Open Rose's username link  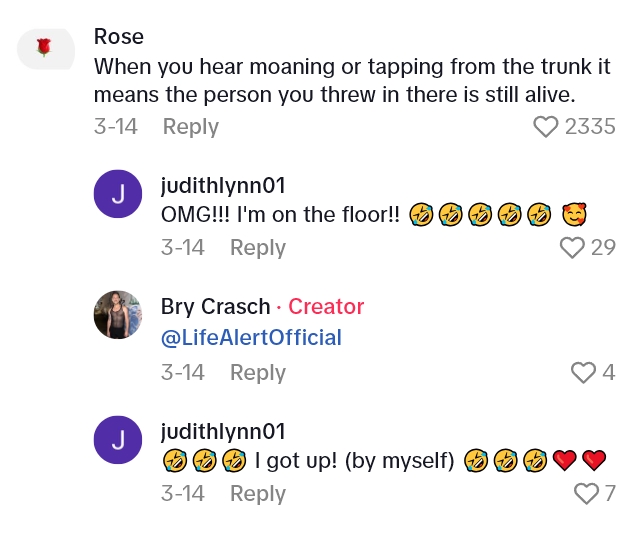119,37
